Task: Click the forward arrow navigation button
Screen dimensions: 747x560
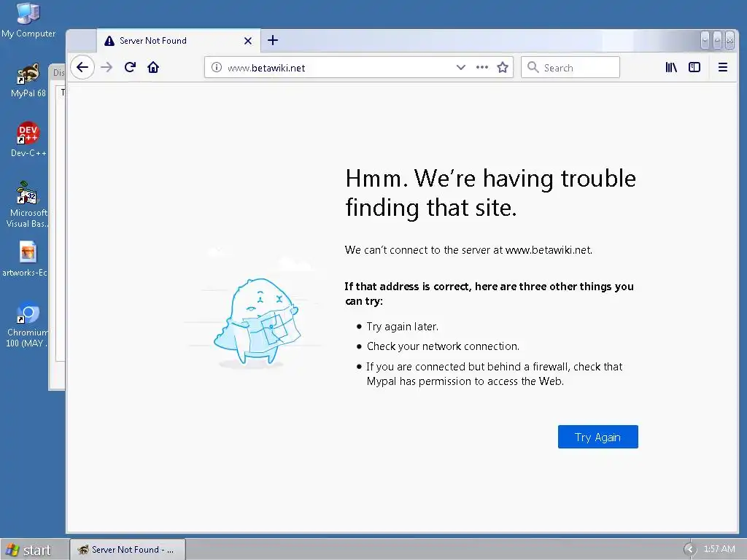Action: [107, 67]
